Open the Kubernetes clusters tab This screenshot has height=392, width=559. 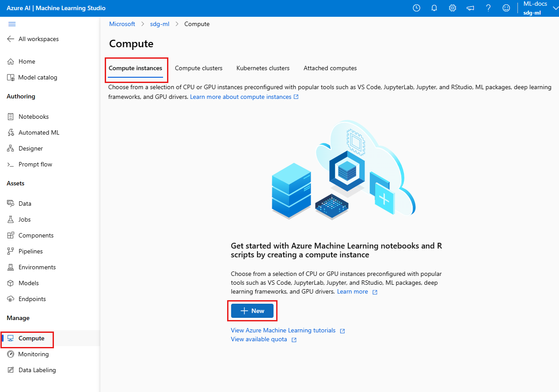(x=263, y=68)
